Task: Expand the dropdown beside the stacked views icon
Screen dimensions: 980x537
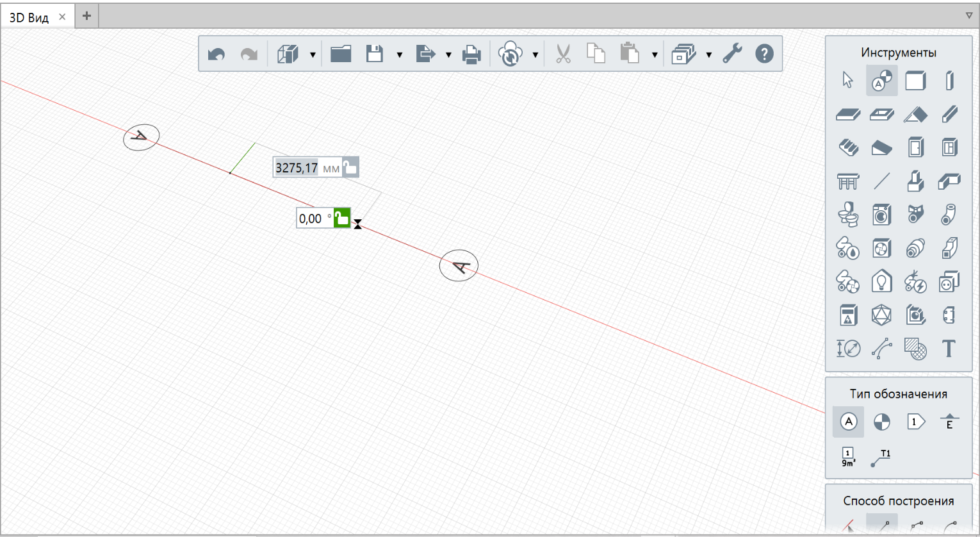Action: click(x=708, y=55)
